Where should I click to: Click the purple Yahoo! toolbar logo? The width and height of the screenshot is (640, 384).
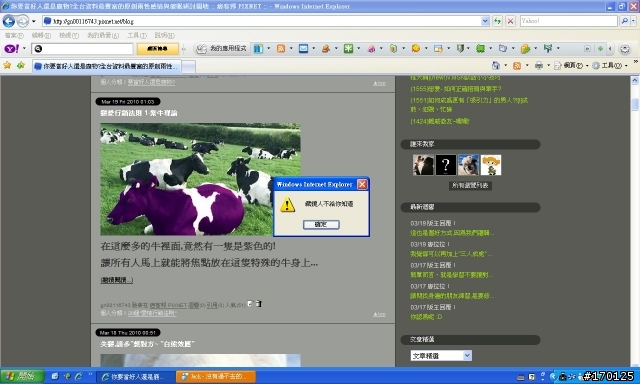tap(12, 49)
